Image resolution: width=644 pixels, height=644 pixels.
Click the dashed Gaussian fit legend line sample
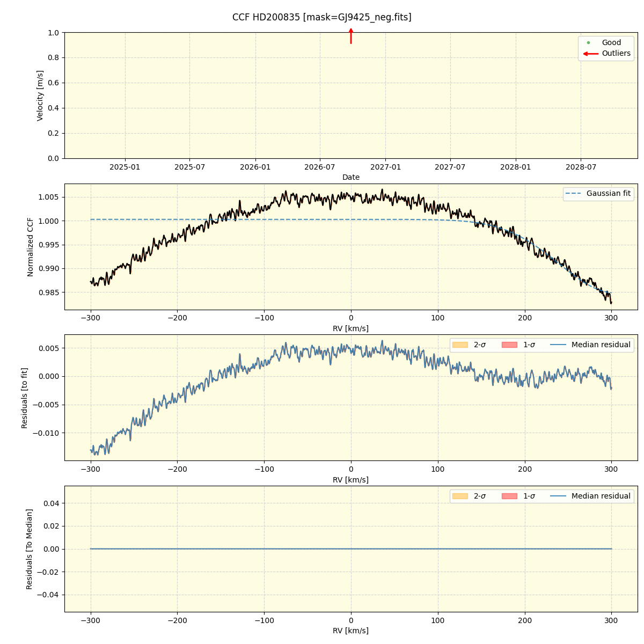pyautogui.click(x=574, y=194)
